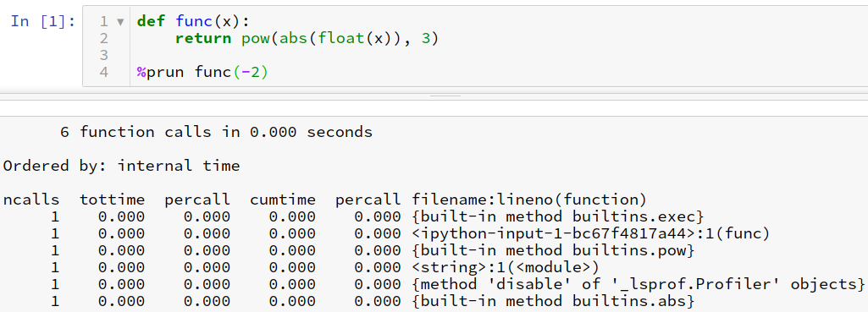Click the cumtime column header
The image size is (868, 312).
pyautogui.click(x=283, y=200)
